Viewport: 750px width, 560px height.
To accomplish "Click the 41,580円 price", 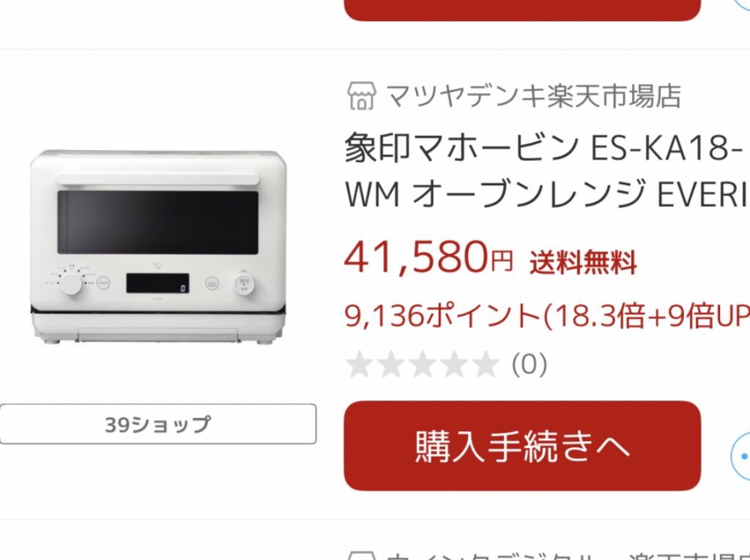I will coord(428,258).
